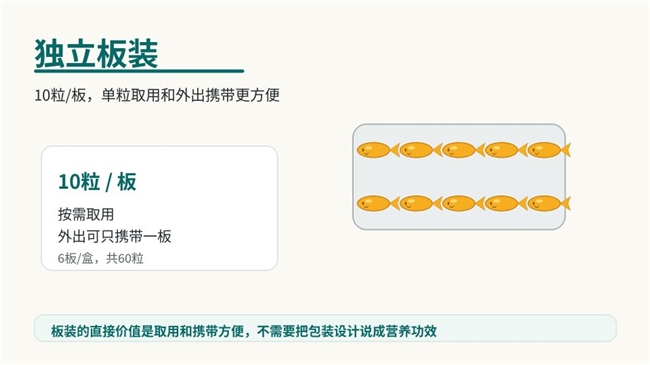Select the gray blister pack background between capsule rows

pos(459,177)
